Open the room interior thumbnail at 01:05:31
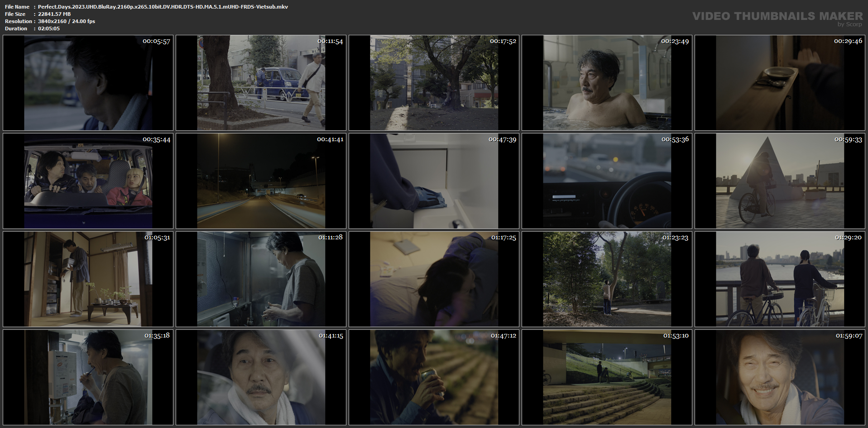 [x=88, y=279]
